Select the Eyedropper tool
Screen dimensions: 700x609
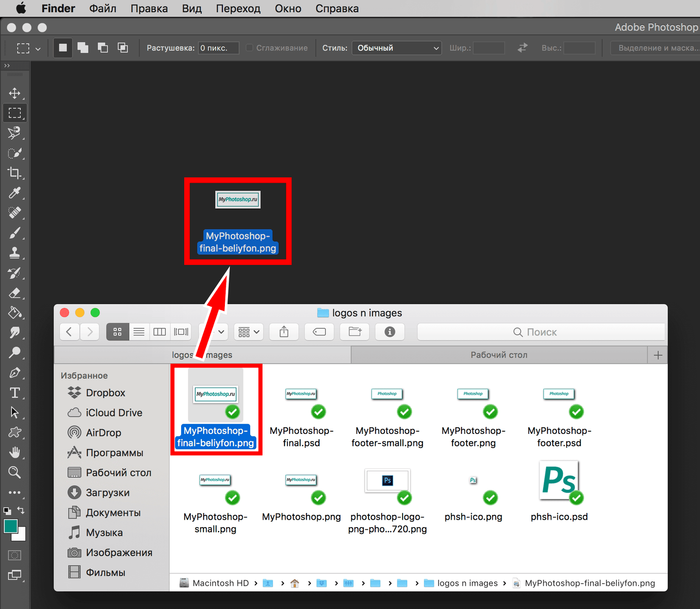(14, 193)
